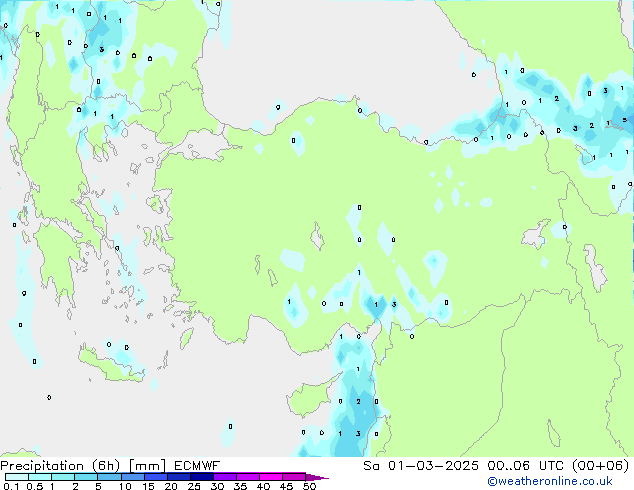Image resolution: width=634 pixels, height=490 pixels.
Task: Select the "10" scale label
Action: 125,486
